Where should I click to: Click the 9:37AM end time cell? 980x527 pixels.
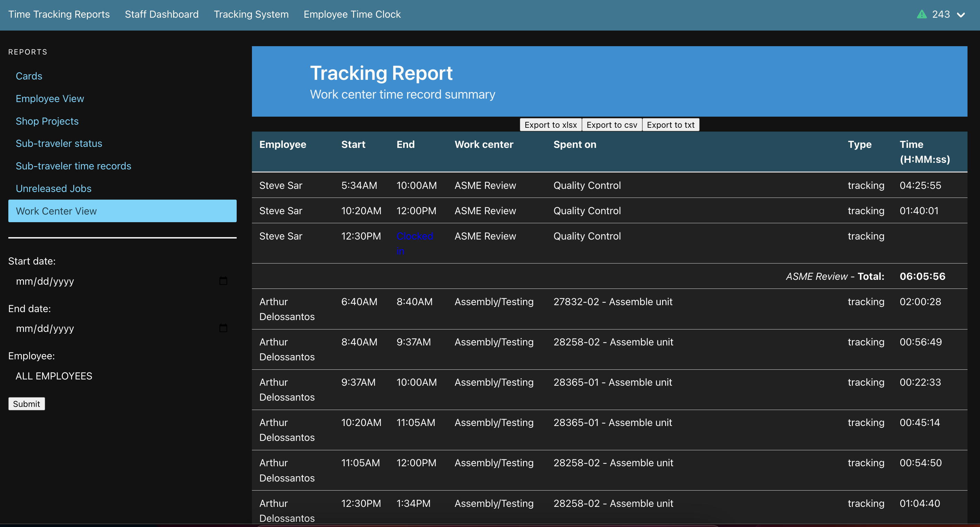pyautogui.click(x=414, y=342)
